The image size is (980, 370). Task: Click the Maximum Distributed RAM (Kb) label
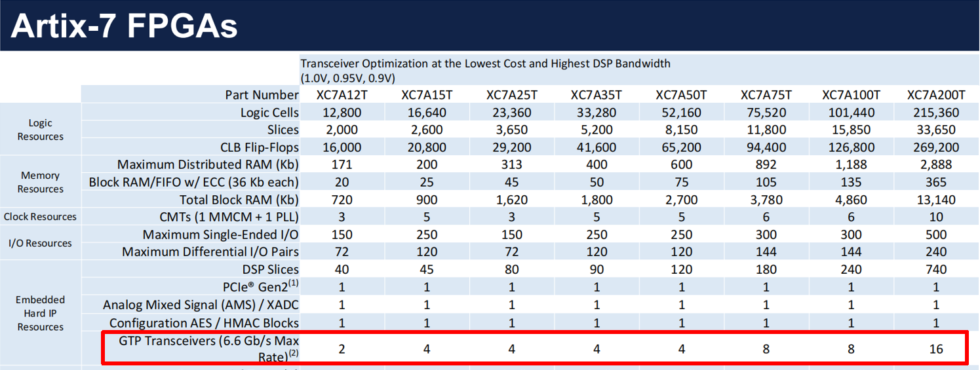[x=208, y=164]
